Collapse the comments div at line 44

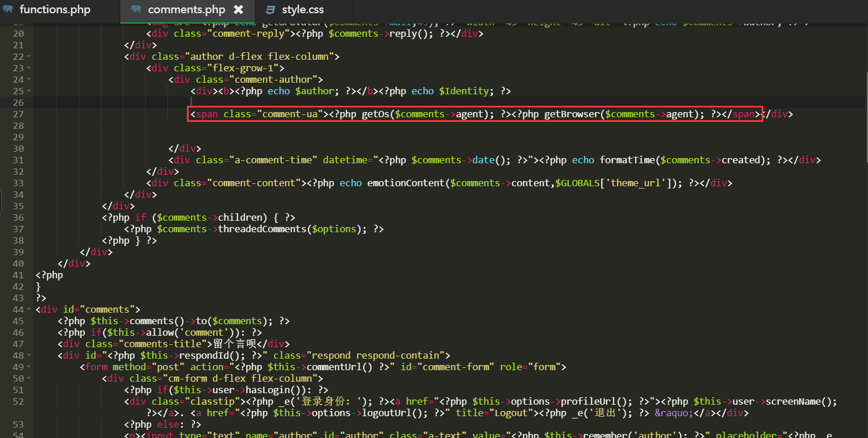click(29, 309)
